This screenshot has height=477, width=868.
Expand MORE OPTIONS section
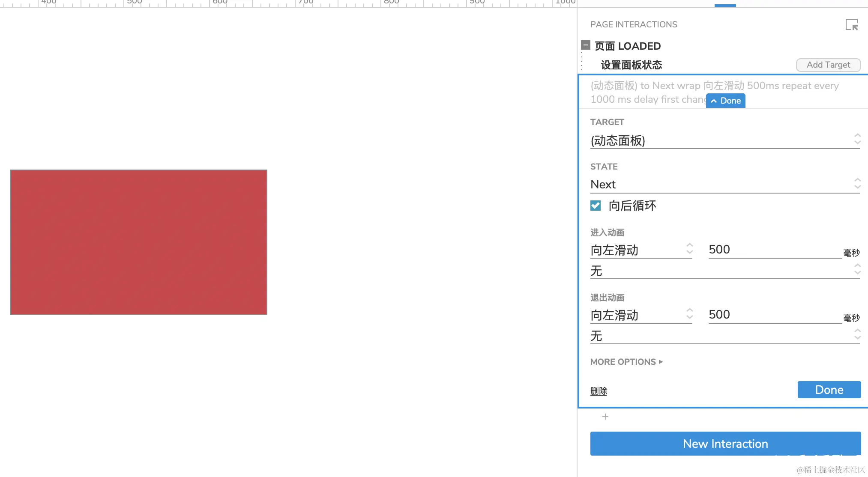pyautogui.click(x=626, y=362)
